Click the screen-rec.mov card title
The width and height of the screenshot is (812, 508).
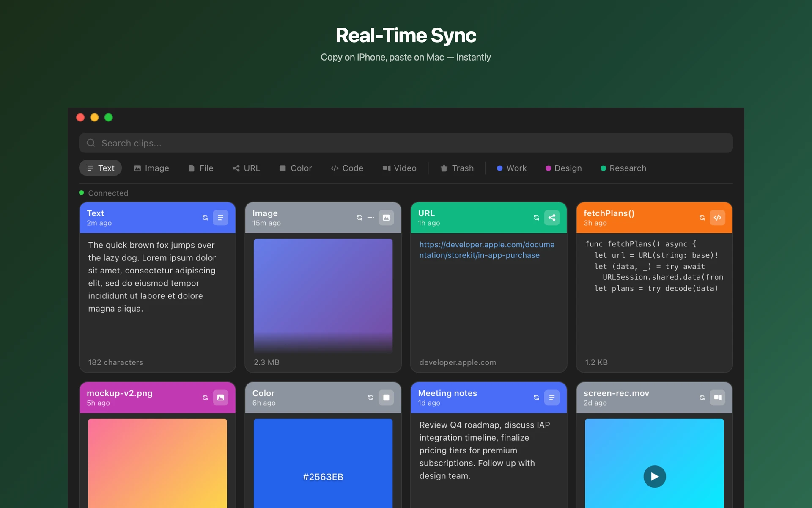point(616,393)
